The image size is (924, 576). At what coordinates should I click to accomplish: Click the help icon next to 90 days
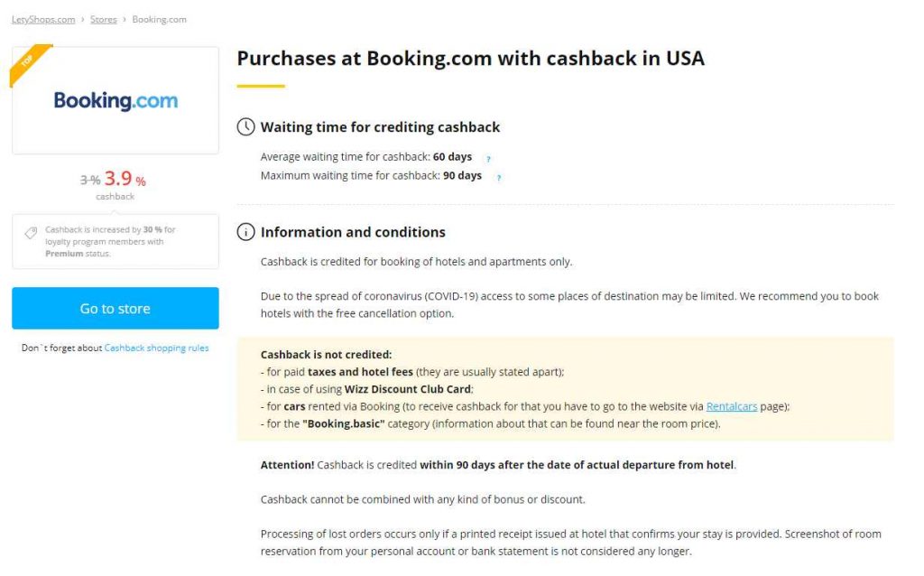tap(498, 177)
